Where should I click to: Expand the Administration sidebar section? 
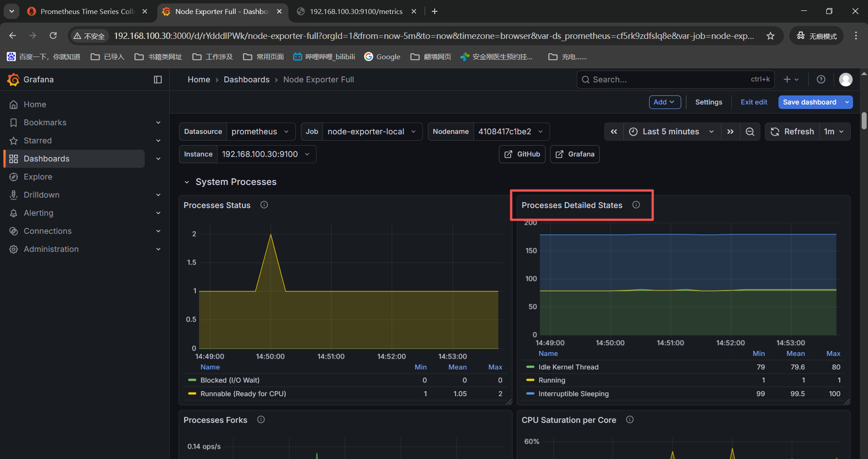click(158, 249)
